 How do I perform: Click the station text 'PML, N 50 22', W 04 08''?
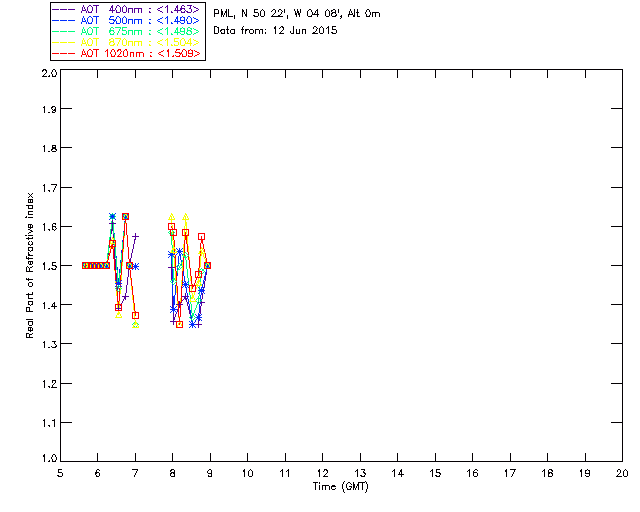pos(278,13)
